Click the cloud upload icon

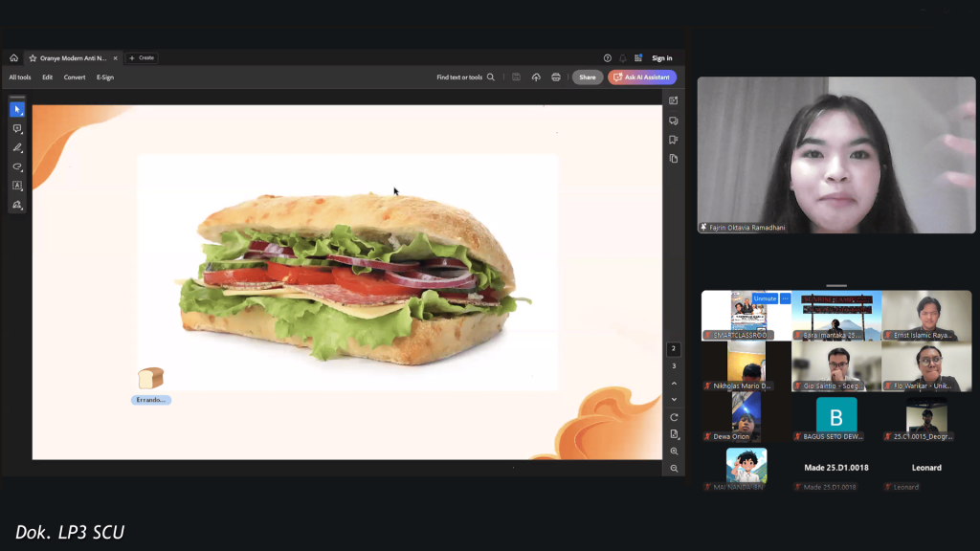point(536,77)
